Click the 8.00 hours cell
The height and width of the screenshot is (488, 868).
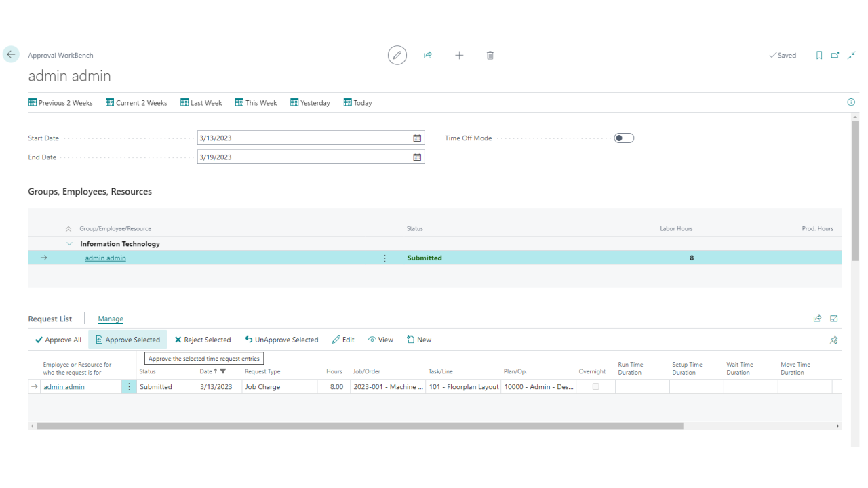coord(334,386)
